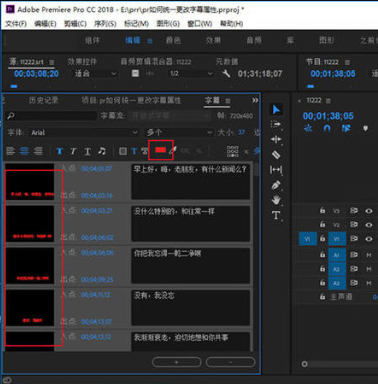Toggle timeline snap magnet
The width and height of the screenshot is (378, 384).
(327, 128)
